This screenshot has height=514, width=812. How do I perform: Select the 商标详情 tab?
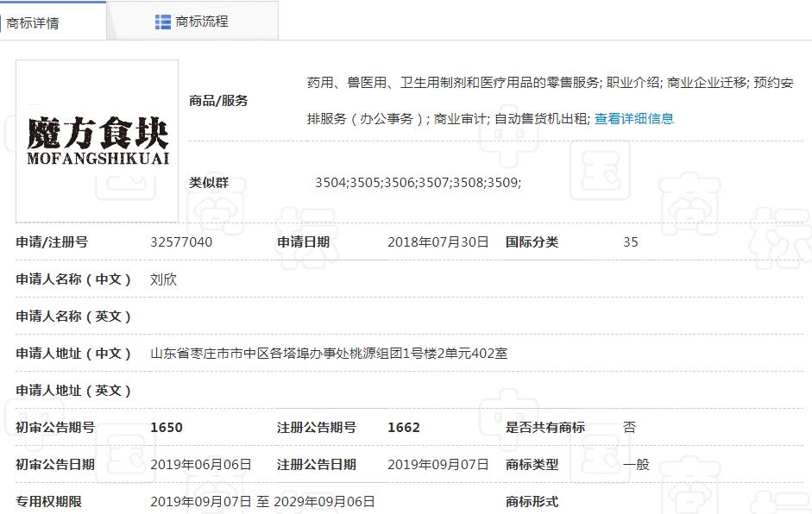click(x=33, y=23)
